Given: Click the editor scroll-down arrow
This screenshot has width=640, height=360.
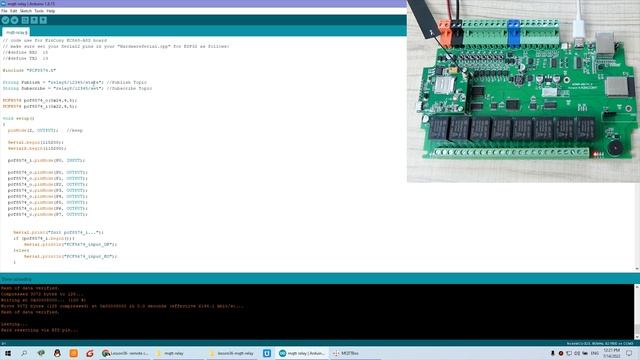Looking at the screenshot, I should point(637,269).
